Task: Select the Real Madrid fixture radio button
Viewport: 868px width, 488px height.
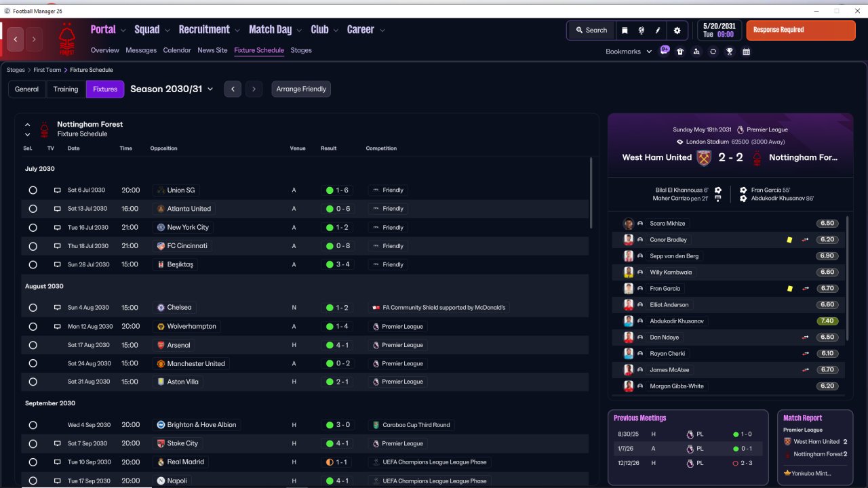Action: pyautogui.click(x=33, y=462)
